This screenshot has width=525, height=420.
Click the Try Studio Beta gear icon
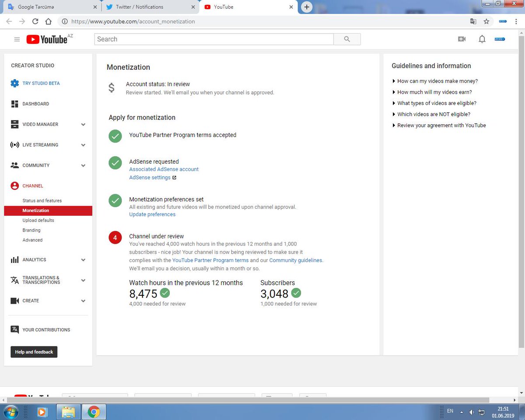pyautogui.click(x=15, y=83)
